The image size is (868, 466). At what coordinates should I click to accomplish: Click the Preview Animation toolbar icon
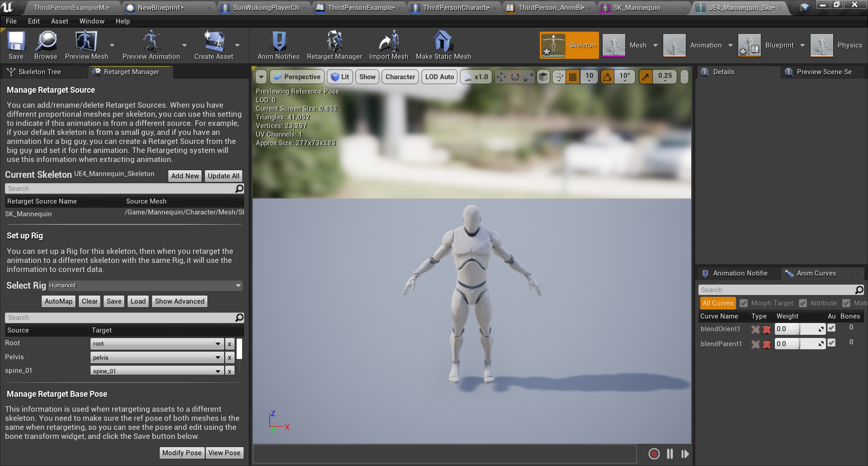tap(151, 45)
